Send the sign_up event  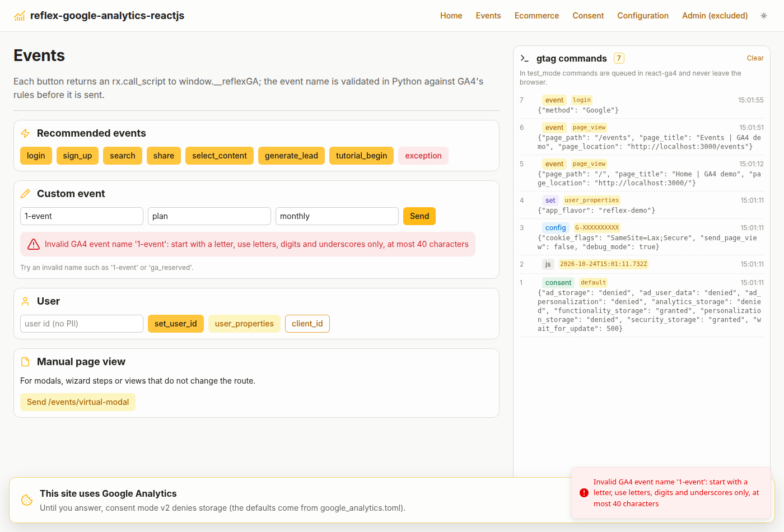[x=77, y=156]
